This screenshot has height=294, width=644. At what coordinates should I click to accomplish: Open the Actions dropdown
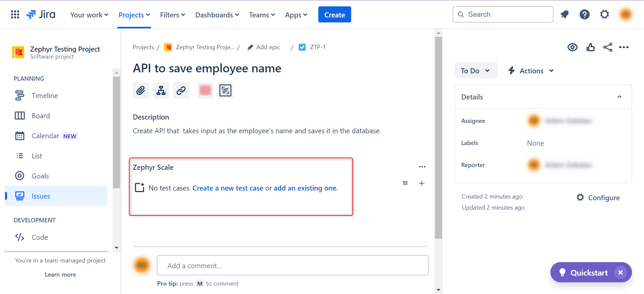(x=531, y=71)
